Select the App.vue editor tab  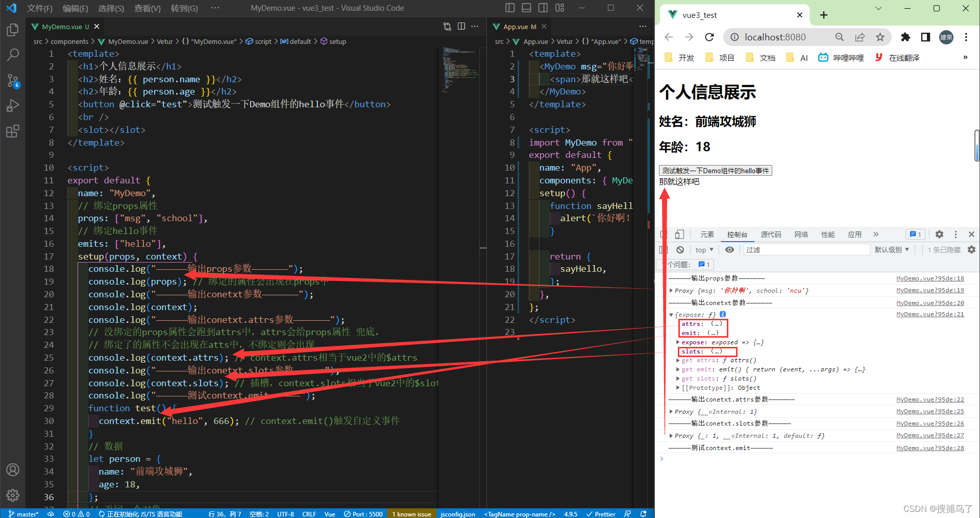coord(519,27)
